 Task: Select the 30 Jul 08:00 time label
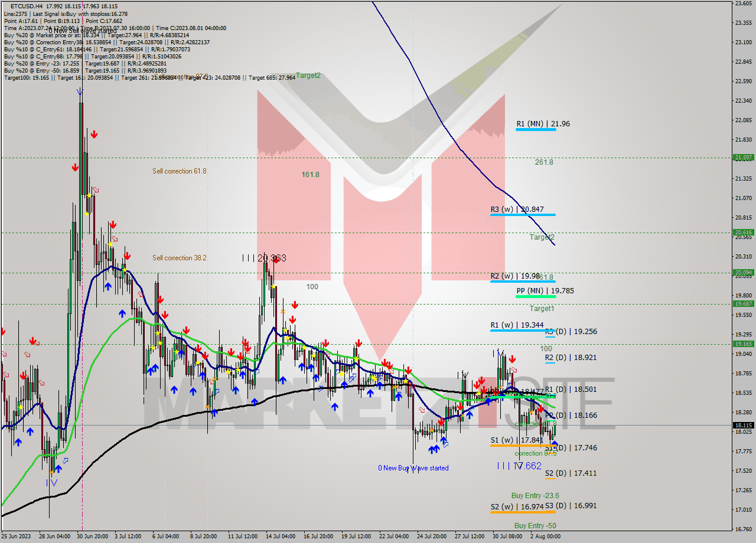tap(507, 537)
